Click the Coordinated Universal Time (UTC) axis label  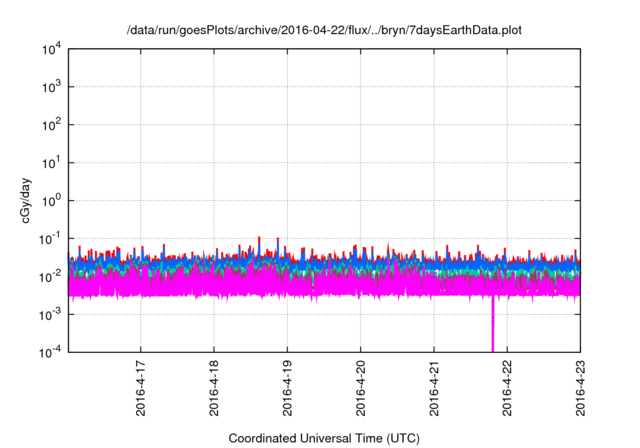324,438
